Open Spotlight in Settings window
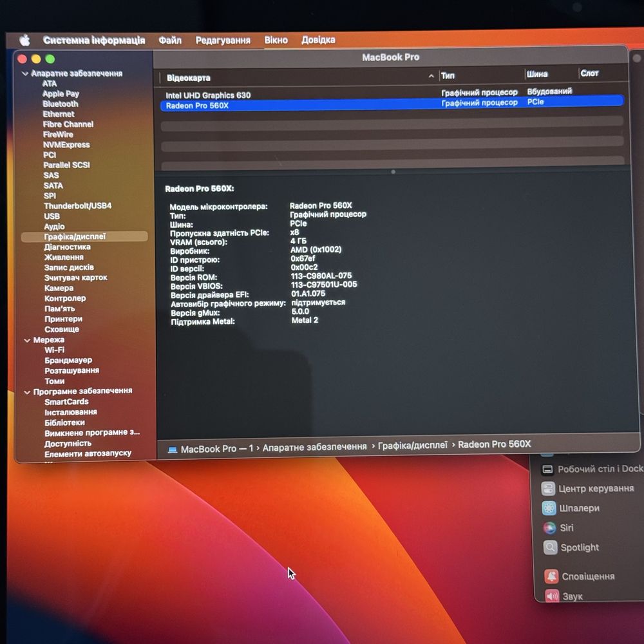The image size is (644, 644). coord(571,547)
